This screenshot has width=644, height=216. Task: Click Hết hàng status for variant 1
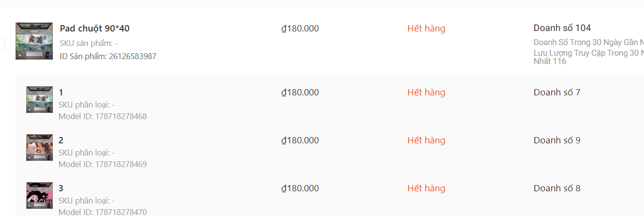pyautogui.click(x=426, y=93)
